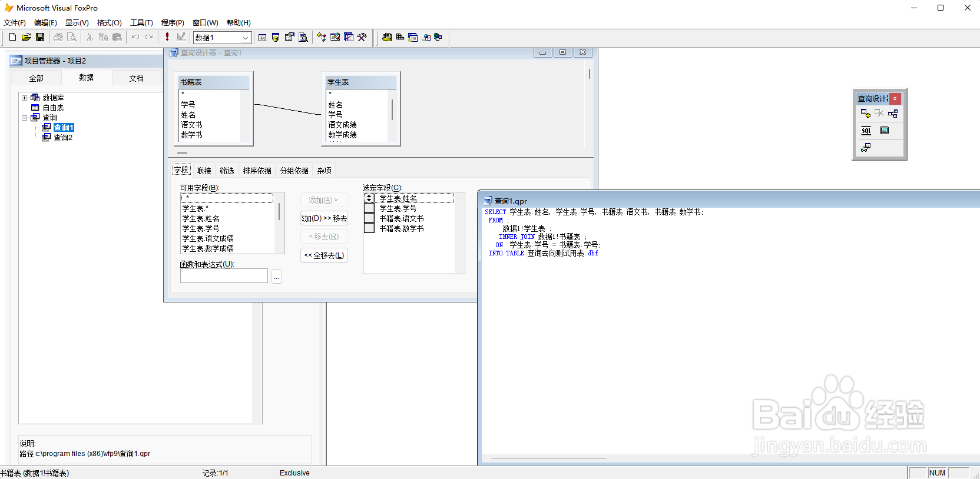This screenshot has height=479, width=980.
Task: Click 语文成绩 in the 学生表 table box
Action: click(x=342, y=125)
